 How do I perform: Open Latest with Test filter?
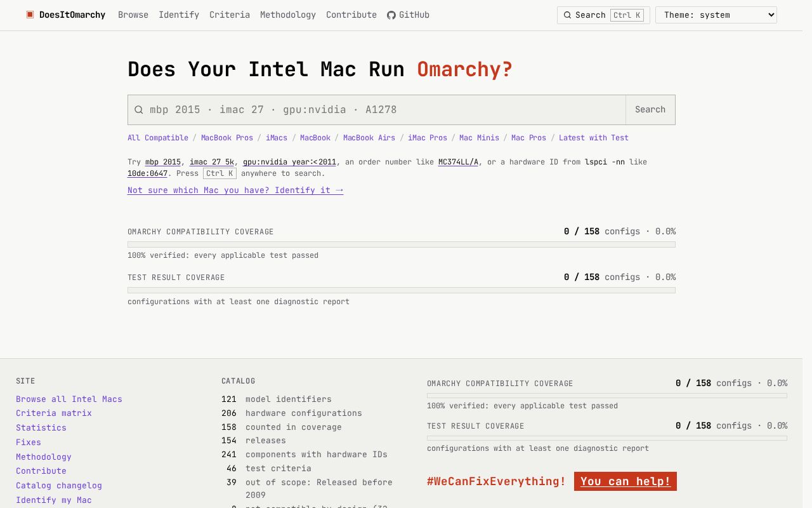click(594, 138)
